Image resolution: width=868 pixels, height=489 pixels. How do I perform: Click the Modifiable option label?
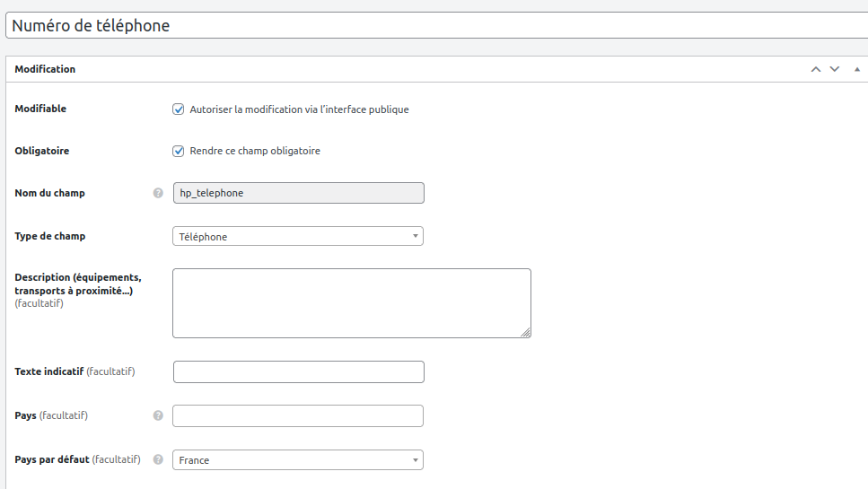pyautogui.click(x=40, y=109)
